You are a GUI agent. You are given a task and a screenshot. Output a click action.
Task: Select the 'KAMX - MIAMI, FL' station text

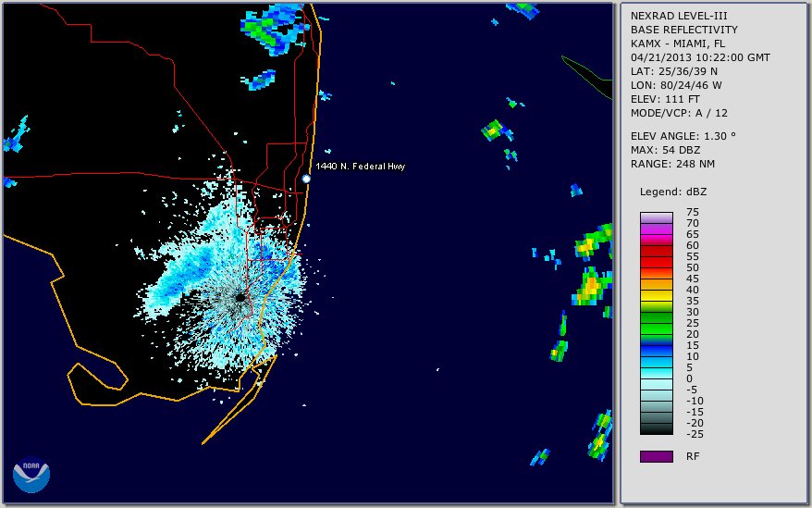pos(677,43)
